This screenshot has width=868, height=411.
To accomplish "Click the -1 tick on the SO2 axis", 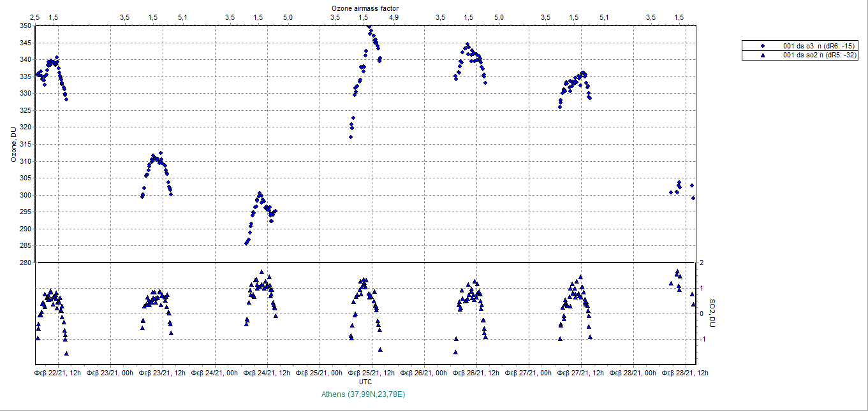I will [701, 339].
